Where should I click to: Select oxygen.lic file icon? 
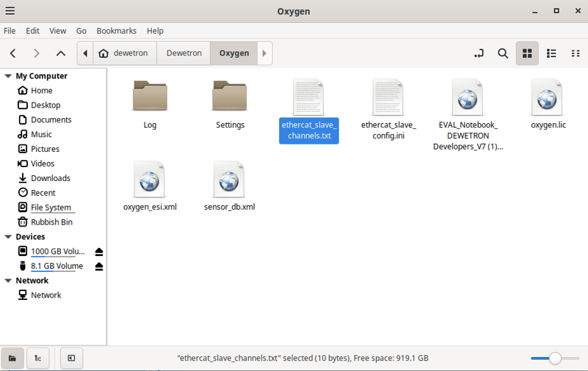pyautogui.click(x=547, y=97)
